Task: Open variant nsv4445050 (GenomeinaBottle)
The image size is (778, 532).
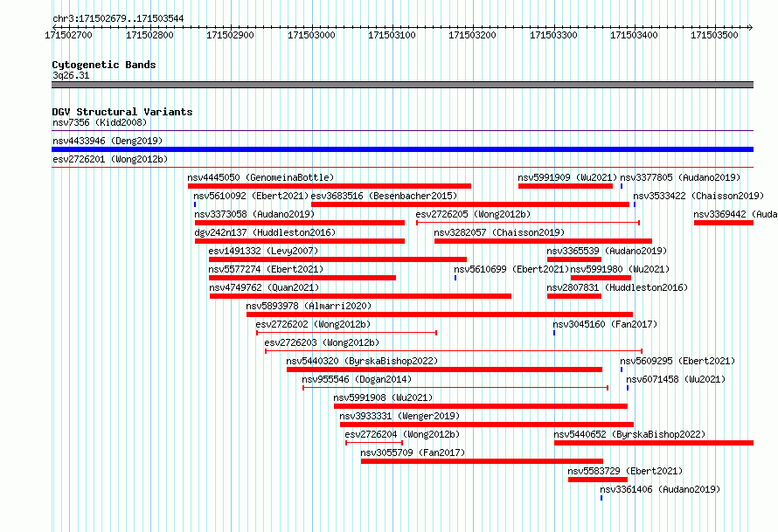Action: [260, 177]
